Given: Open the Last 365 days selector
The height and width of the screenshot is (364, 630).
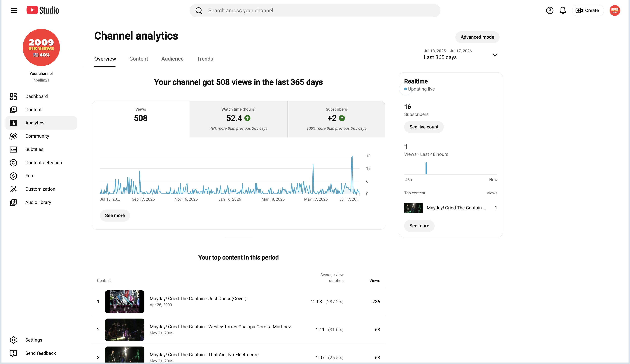Looking at the screenshot, I should 461,54.
